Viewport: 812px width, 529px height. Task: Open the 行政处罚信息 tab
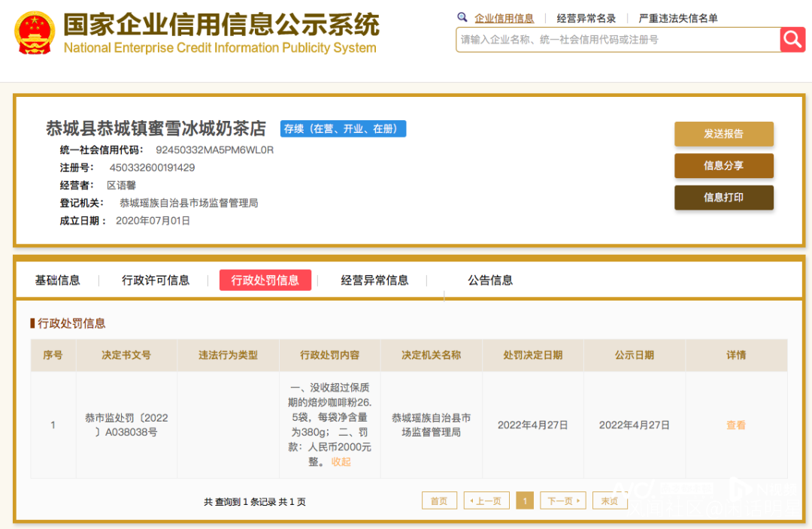(x=265, y=280)
